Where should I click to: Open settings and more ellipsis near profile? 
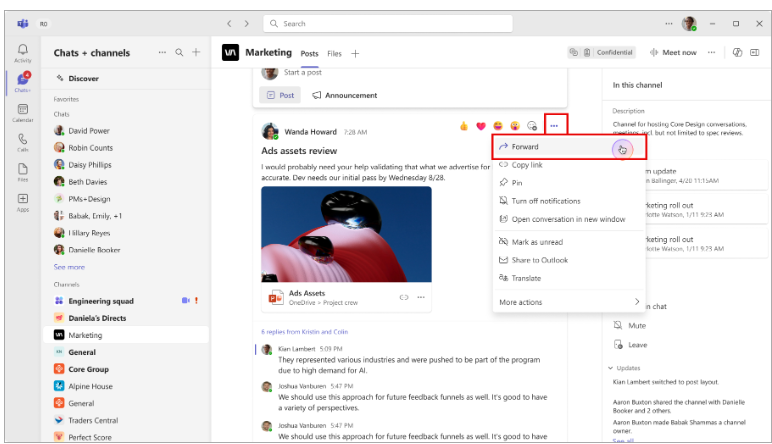click(x=669, y=24)
